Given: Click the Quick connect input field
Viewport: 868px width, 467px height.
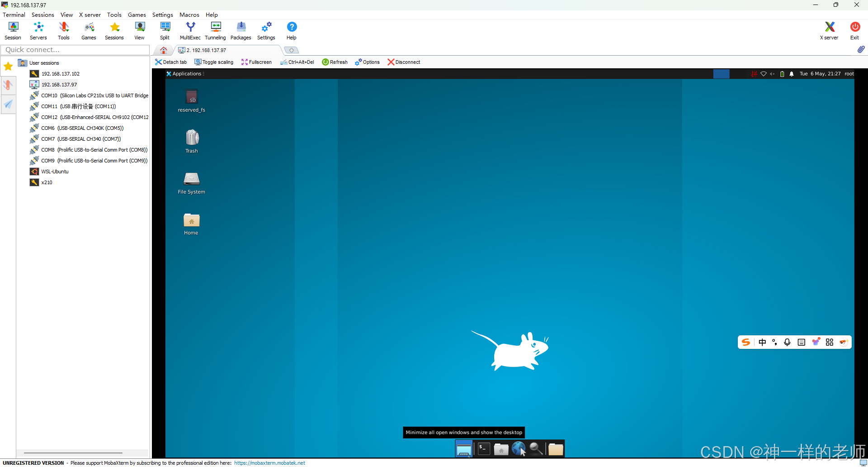Looking at the screenshot, I should [x=75, y=50].
